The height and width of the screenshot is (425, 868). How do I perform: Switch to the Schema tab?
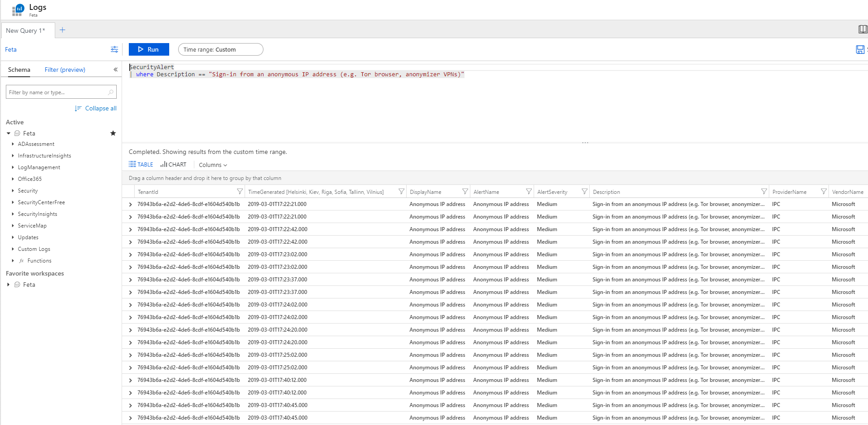click(x=19, y=70)
